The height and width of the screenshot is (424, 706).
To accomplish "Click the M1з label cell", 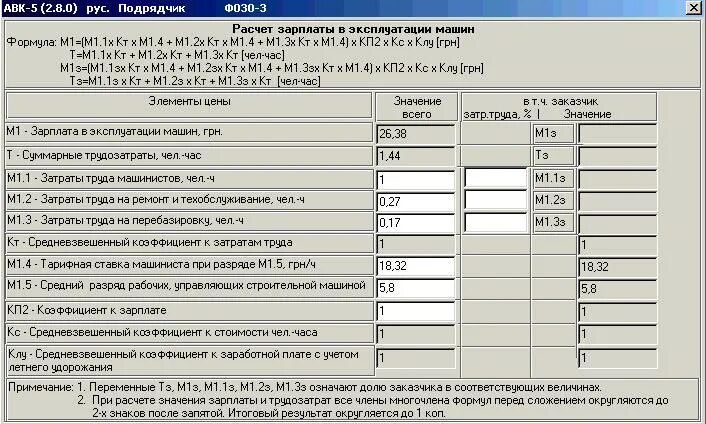I will pyautogui.click(x=553, y=133).
